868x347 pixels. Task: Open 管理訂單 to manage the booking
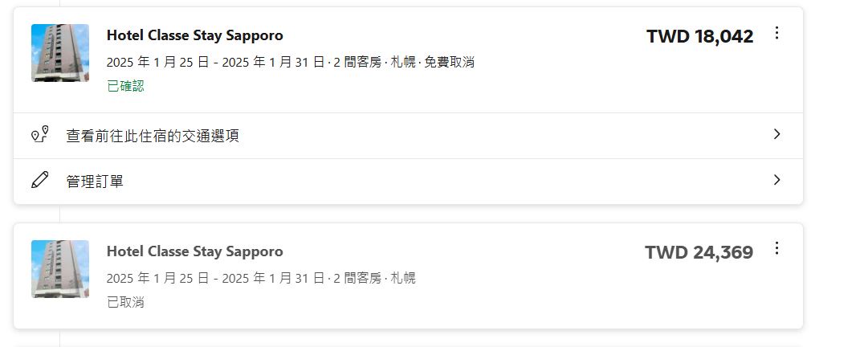[x=95, y=182]
